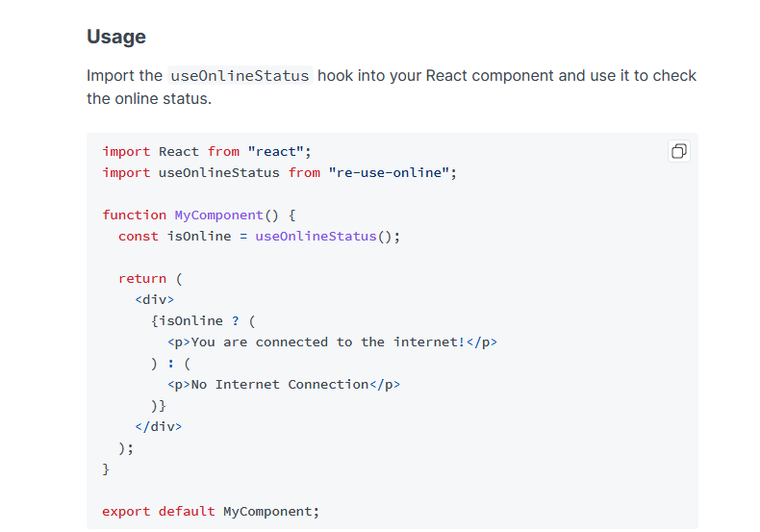Click the useOnlineStatus() call in const line
This screenshot has height=532, width=760.
coord(324,237)
